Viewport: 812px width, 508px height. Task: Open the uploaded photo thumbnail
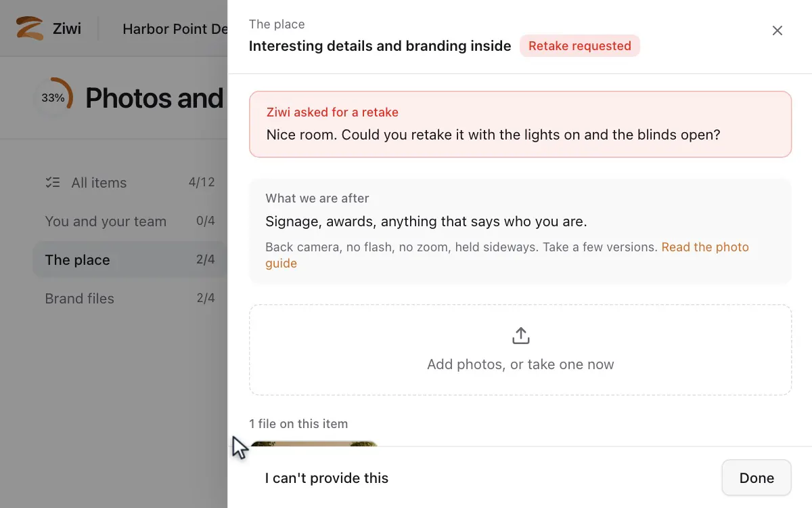click(x=314, y=444)
